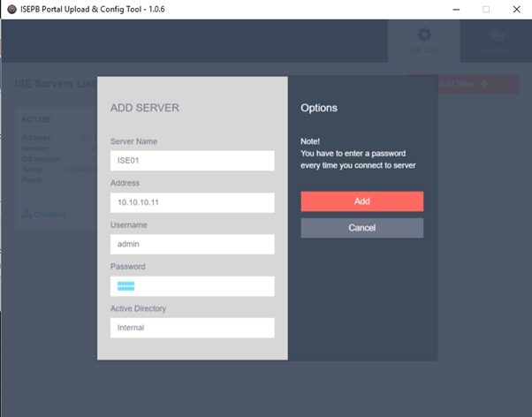Click the network icon beside Connect

[27, 214]
